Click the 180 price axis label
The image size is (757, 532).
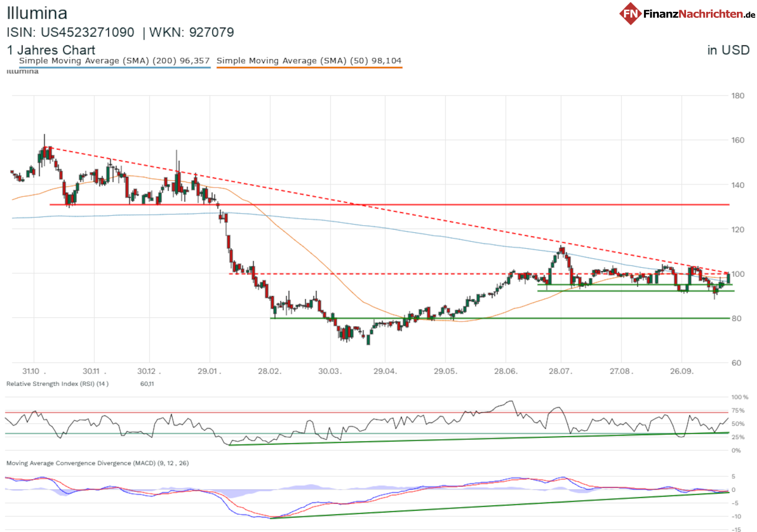pyautogui.click(x=737, y=96)
